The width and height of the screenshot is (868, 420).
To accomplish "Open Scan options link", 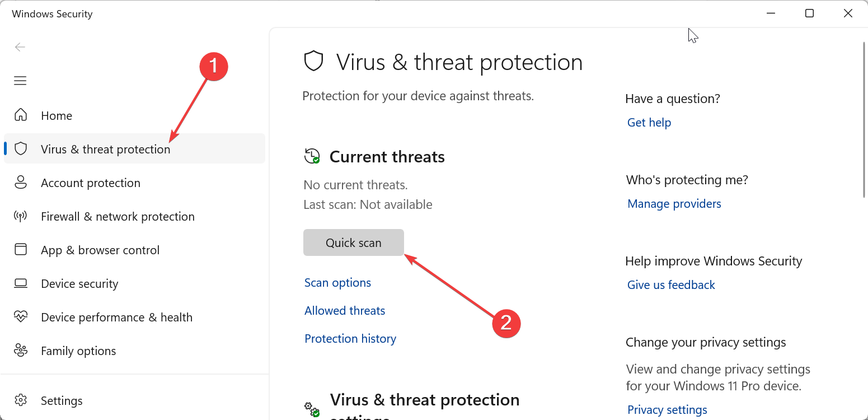I will point(337,283).
